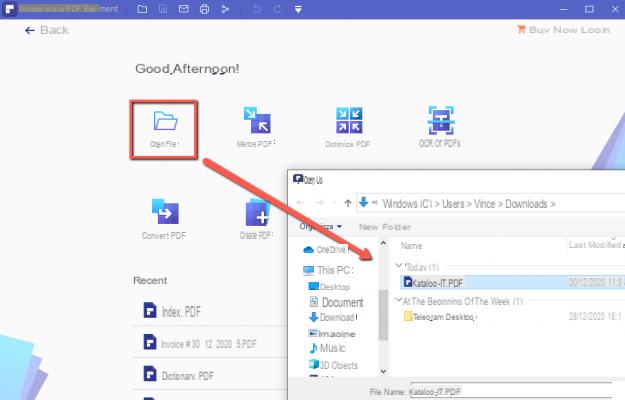Screen dimensions: 625x400
Task: Click Users in the path bar
Action: click(453, 204)
